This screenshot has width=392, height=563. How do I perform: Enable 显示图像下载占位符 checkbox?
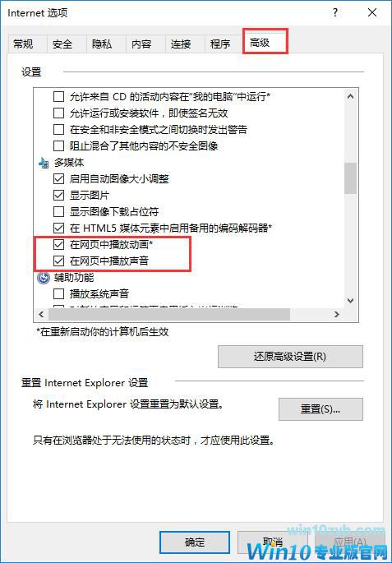[58, 212]
